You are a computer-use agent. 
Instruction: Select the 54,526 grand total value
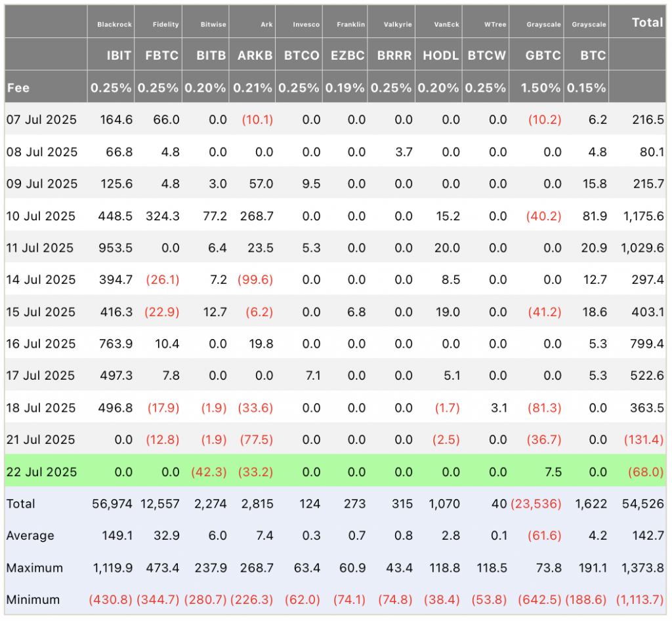pyautogui.click(x=643, y=504)
